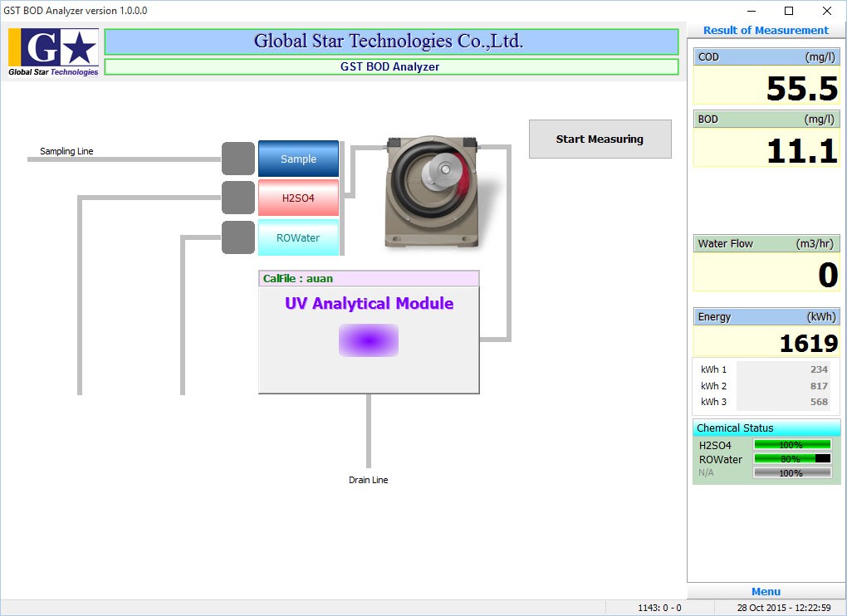This screenshot has height=616, width=847.
Task: Click the gray valve beside ROWater
Action: click(x=238, y=237)
